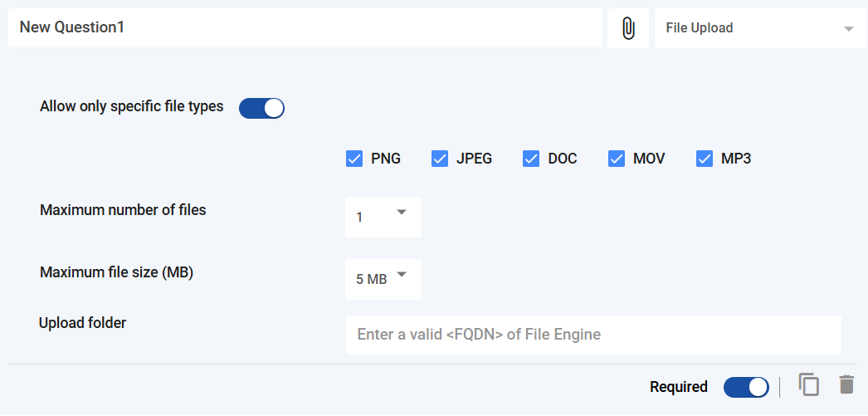The width and height of the screenshot is (868, 416).
Task: Click the arrow next to 5 MB
Action: pos(402,275)
